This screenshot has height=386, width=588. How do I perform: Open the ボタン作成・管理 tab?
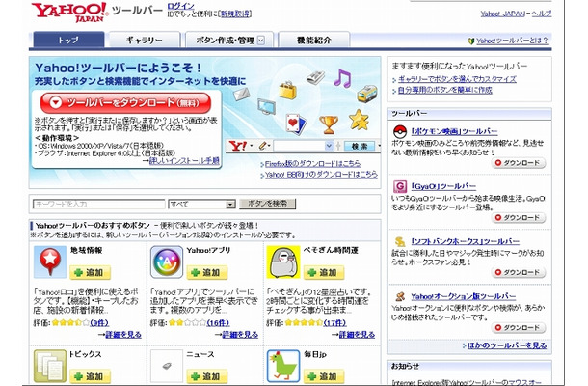point(229,40)
